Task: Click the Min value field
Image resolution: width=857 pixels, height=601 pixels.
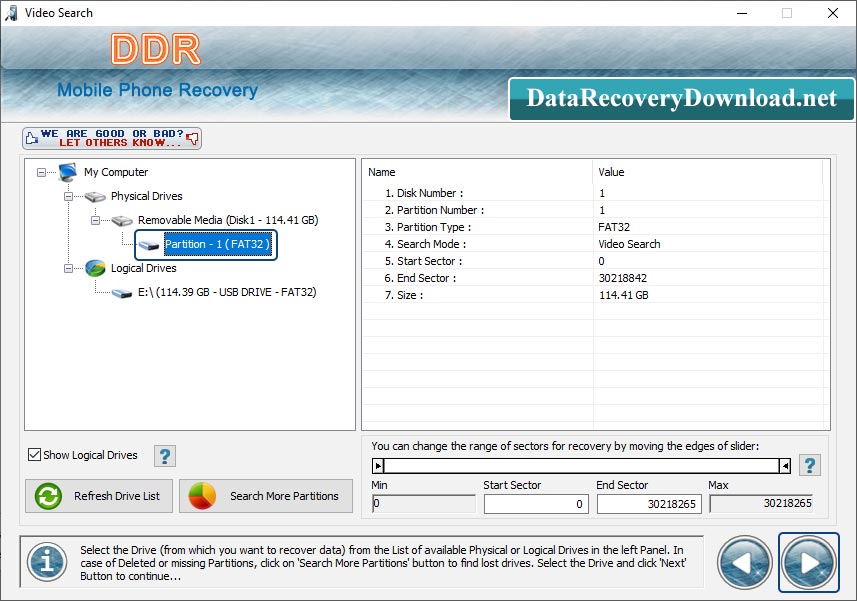Action: [x=424, y=503]
